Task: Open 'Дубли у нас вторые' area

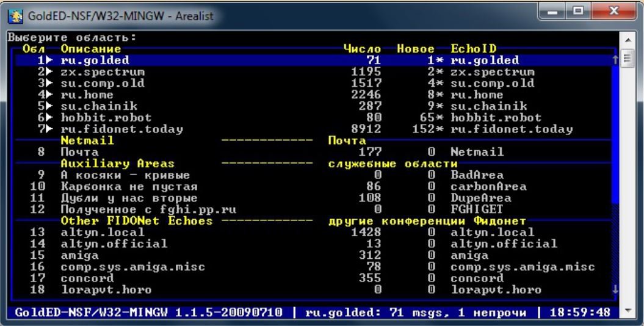Action: (314, 198)
